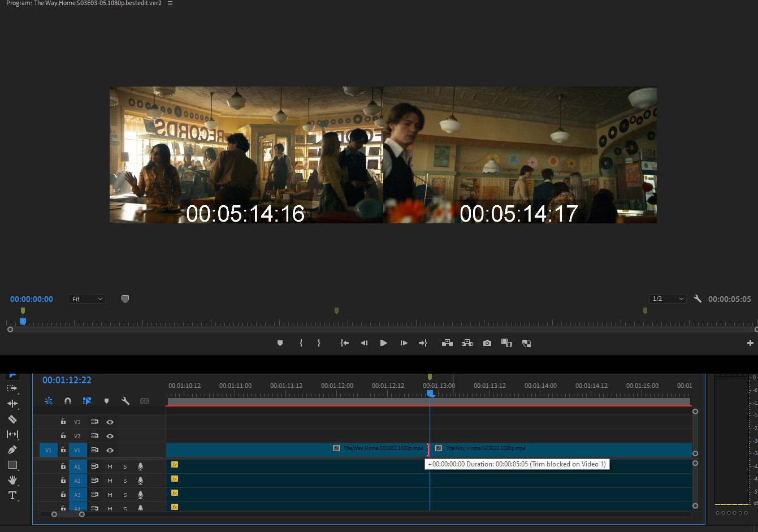Select the Rectangle tool
The image size is (758, 532).
pyautogui.click(x=12, y=465)
